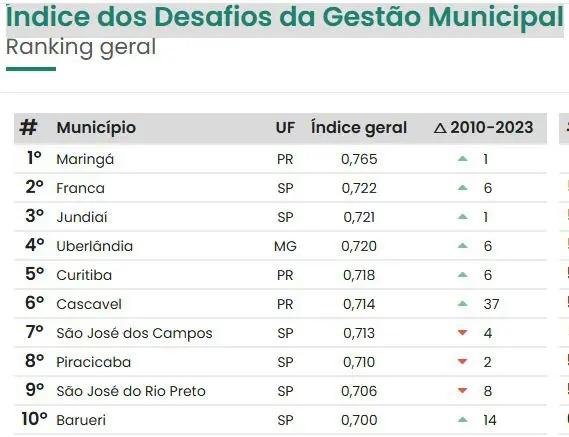Image resolution: width=569 pixels, height=437 pixels.
Task: Click the green up arrow in Cascavel row
Action: click(463, 304)
